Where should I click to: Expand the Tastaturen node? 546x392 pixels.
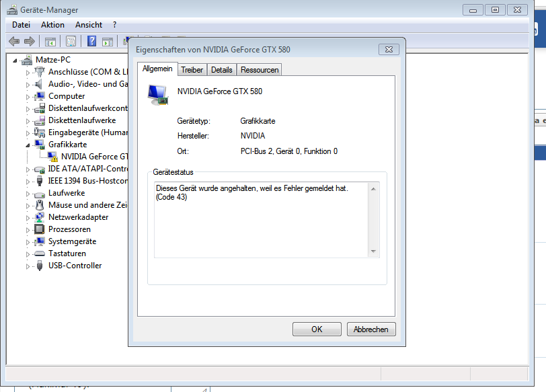click(28, 254)
